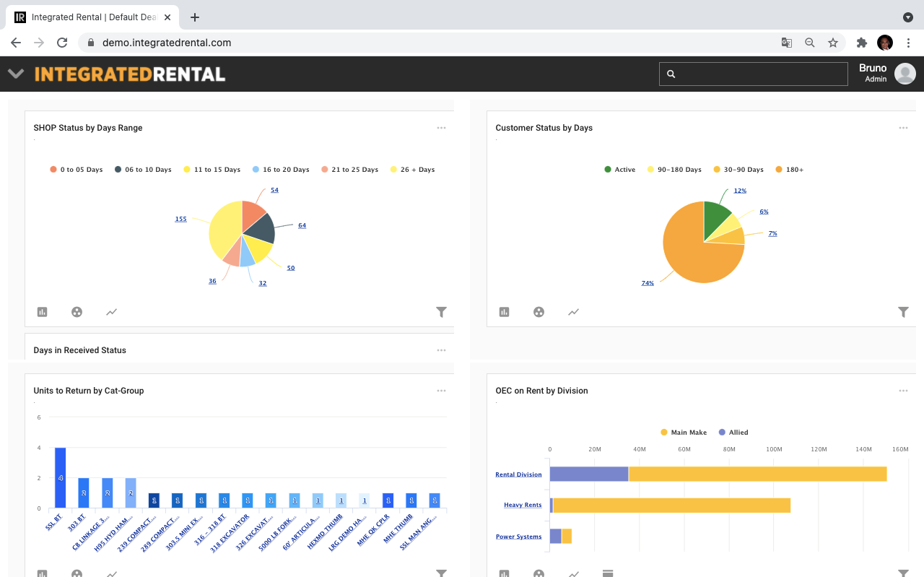Open the browser downloads chevron button
The width and height of the screenshot is (924, 577).
908,17
